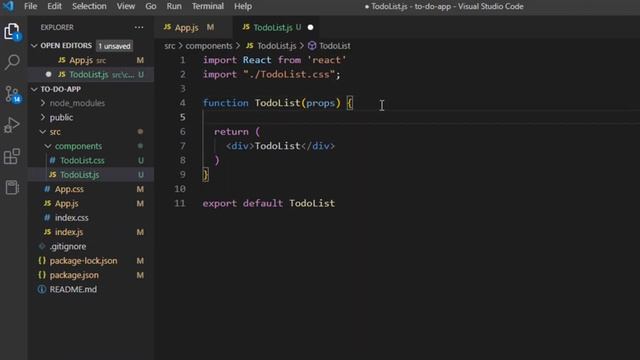Click 'export default TodoList' code line
The width and height of the screenshot is (640, 360).
pyautogui.click(x=269, y=203)
